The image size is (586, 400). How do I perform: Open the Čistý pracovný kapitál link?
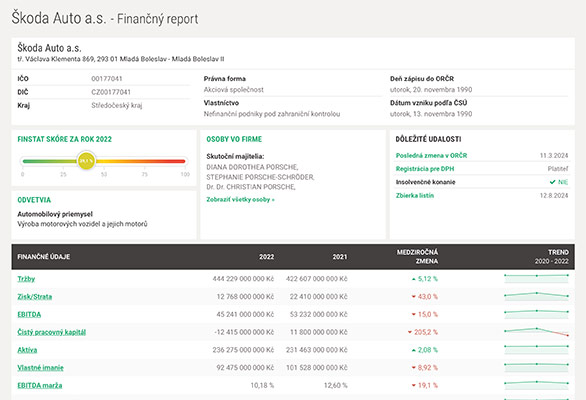click(52, 332)
